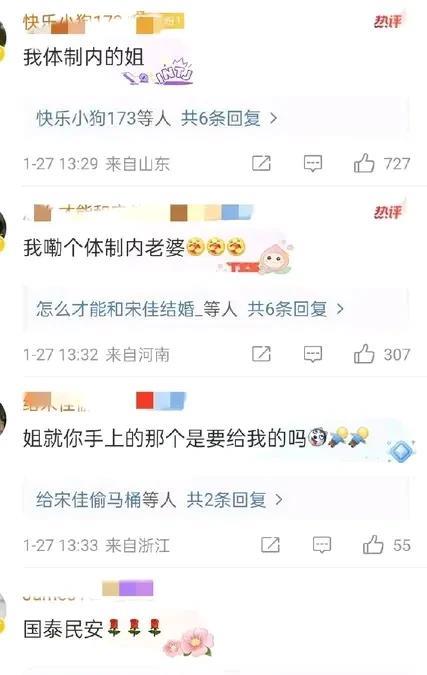Tap the comment text 我体制内的姐
Viewport: 427px width, 675px height.
point(84,57)
